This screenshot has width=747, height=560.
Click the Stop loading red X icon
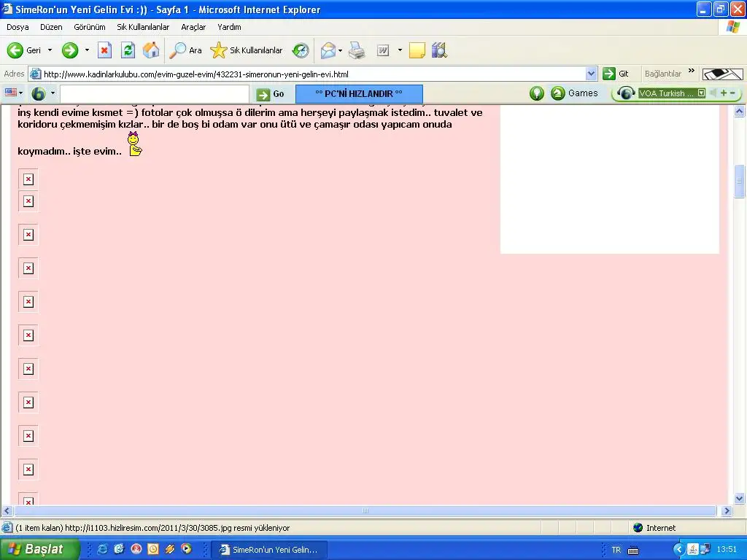tap(105, 50)
